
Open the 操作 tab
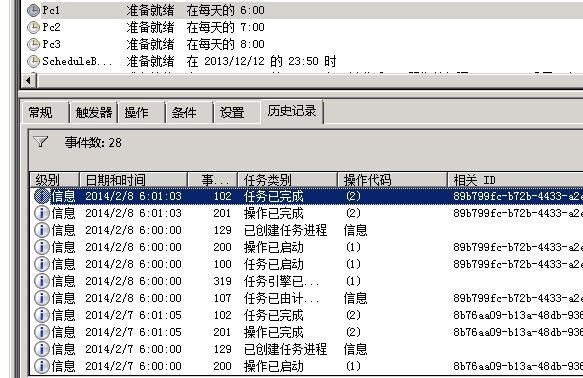(142, 112)
